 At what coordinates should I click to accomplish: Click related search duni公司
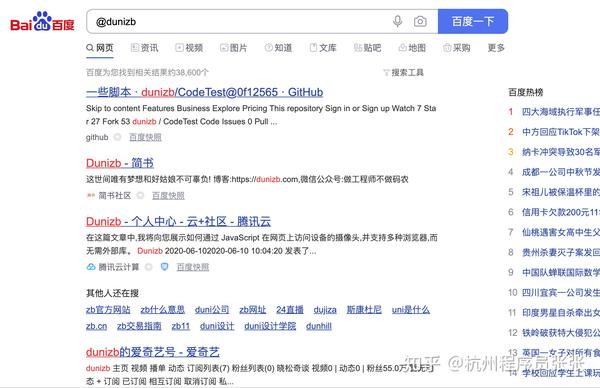click(212, 310)
